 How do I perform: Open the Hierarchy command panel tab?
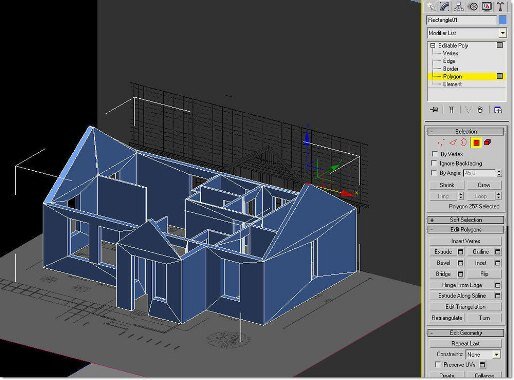point(459,6)
